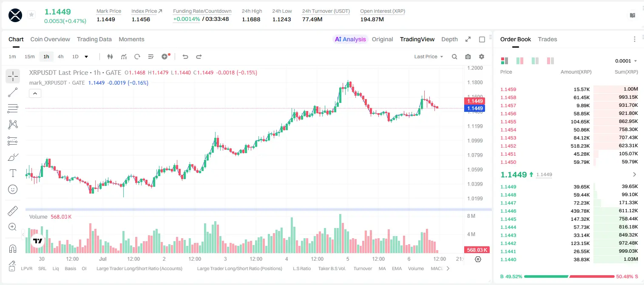Activate the ruler measure tool
Image resolution: width=644 pixels, height=285 pixels.
(x=13, y=211)
